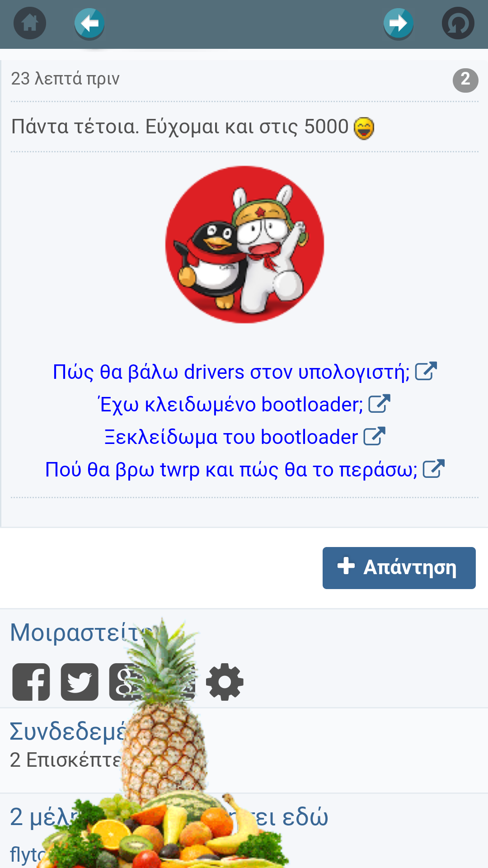The height and width of the screenshot is (868, 488).
Task: Go back using the left arrow icon
Action: click(x=89, y=24)
